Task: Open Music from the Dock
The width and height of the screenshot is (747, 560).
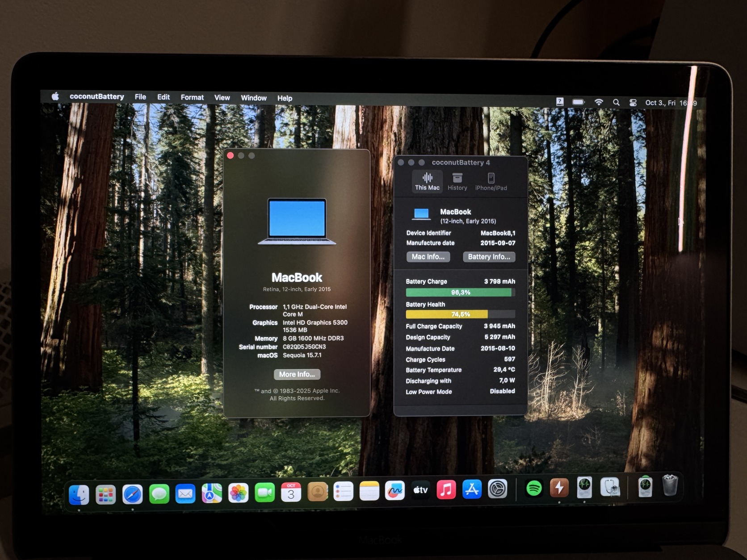Action: click(x=446, y=489)
